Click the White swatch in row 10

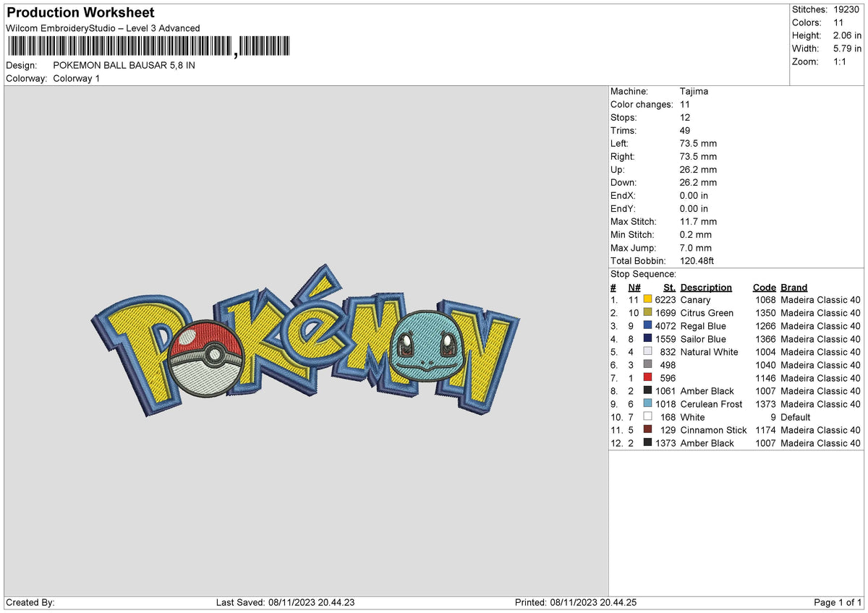[647, 416]
